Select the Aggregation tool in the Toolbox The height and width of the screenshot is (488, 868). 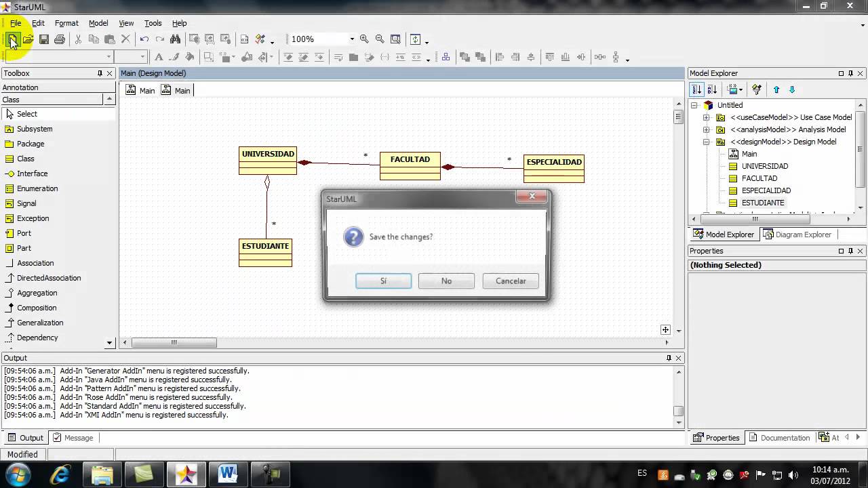click(37, 293)
